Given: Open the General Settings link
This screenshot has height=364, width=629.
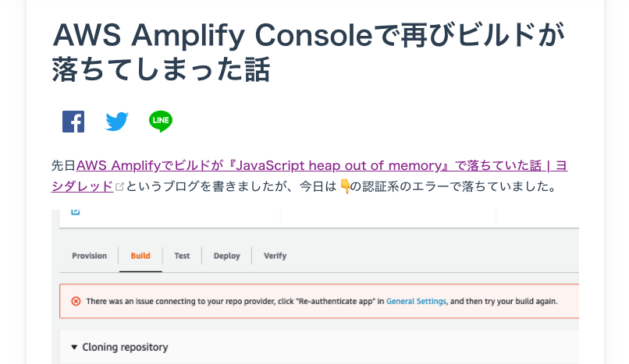Looking at the screenshot, I should click(x=416, y=301).
